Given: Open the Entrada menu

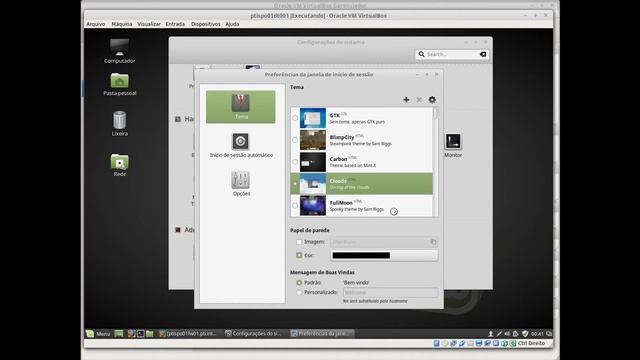Looking at the screenshot, I should (x=175, y=24).
